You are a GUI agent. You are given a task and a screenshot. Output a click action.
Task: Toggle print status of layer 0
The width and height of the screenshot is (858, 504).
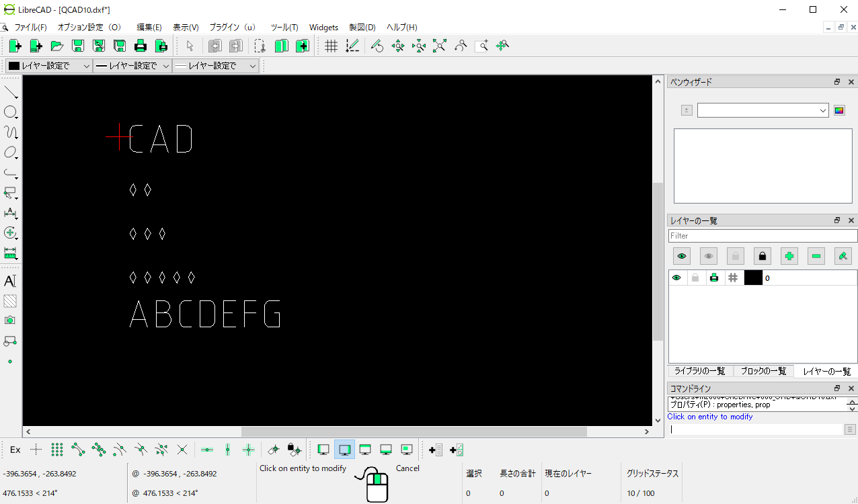click(714, 278)
